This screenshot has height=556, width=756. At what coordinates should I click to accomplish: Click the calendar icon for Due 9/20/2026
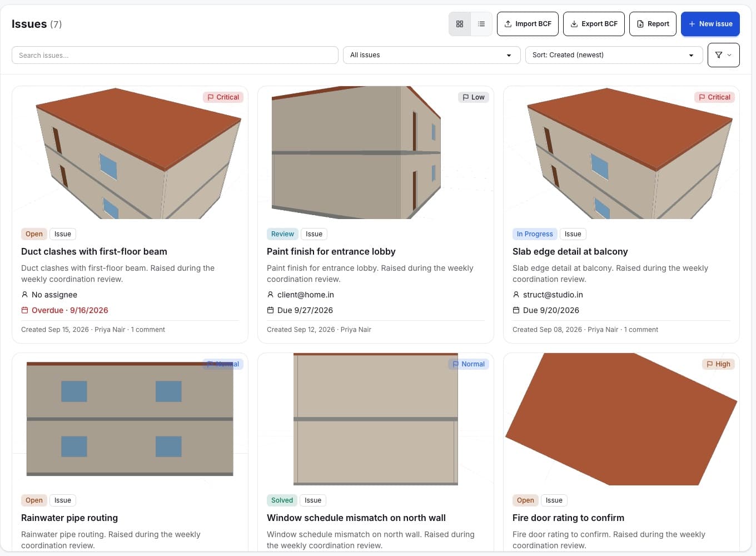click(516, 310)
